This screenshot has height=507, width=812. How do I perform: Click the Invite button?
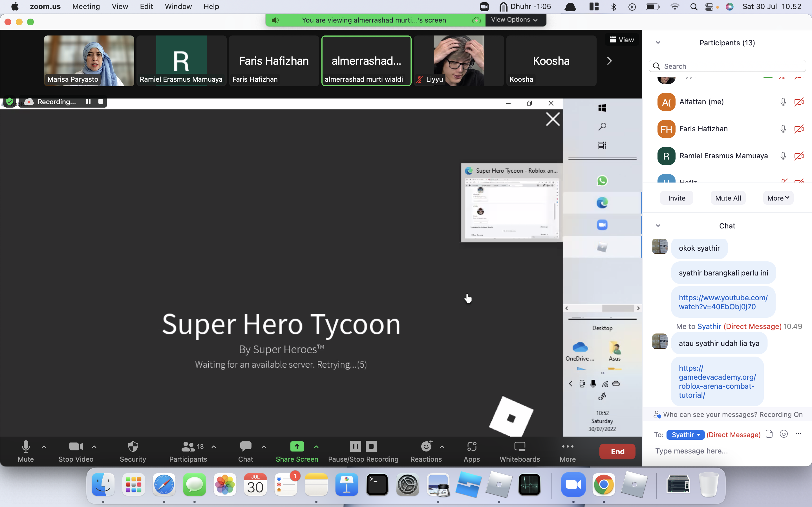pos(676,198)
